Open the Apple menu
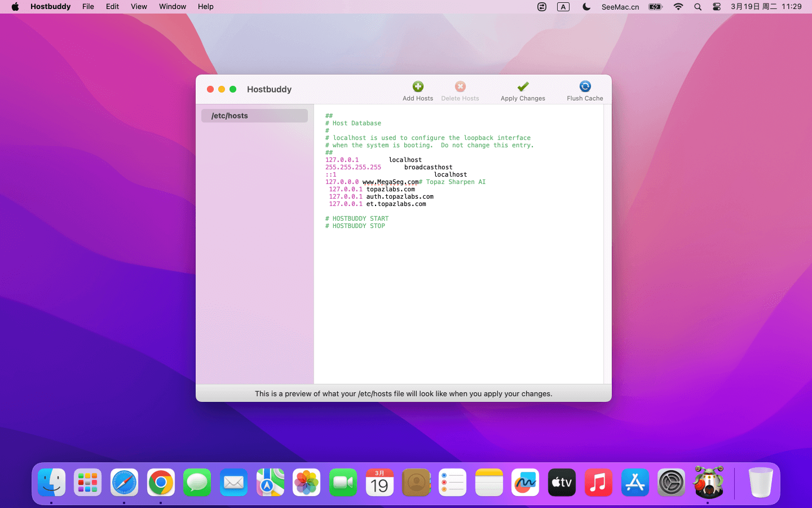Viewport: 812px width, 508px height. pyautogui.click(x=15, y=7)
